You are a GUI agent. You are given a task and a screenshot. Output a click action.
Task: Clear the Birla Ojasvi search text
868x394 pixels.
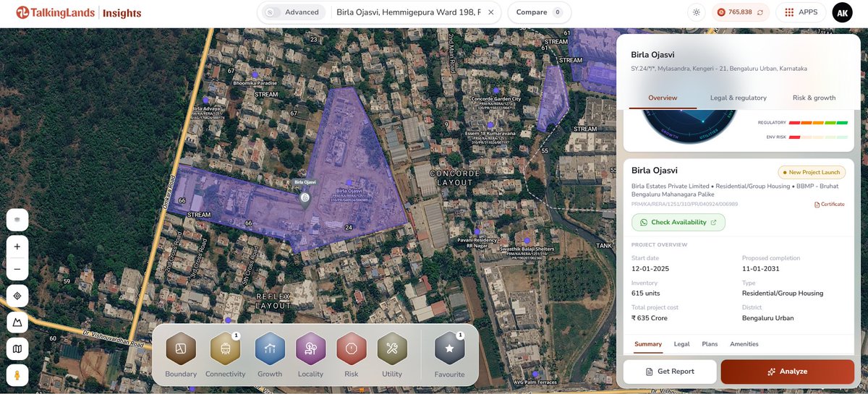point(491,12)
